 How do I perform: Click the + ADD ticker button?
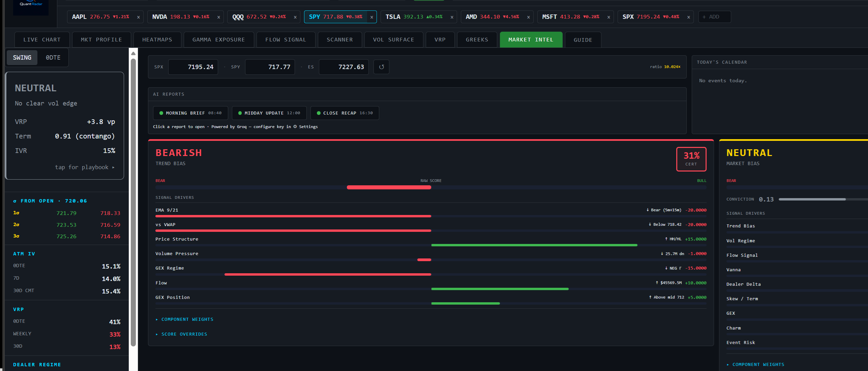click(x=715, y=17)
